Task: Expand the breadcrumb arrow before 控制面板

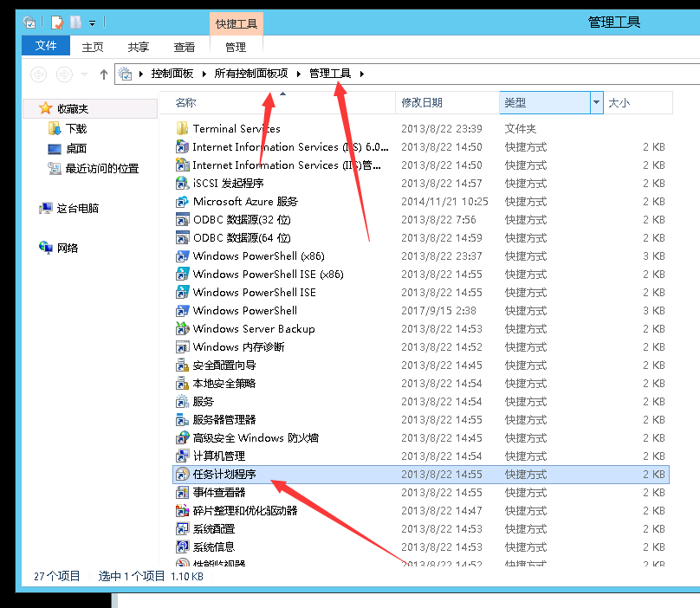Action: (x=141, y=74)
